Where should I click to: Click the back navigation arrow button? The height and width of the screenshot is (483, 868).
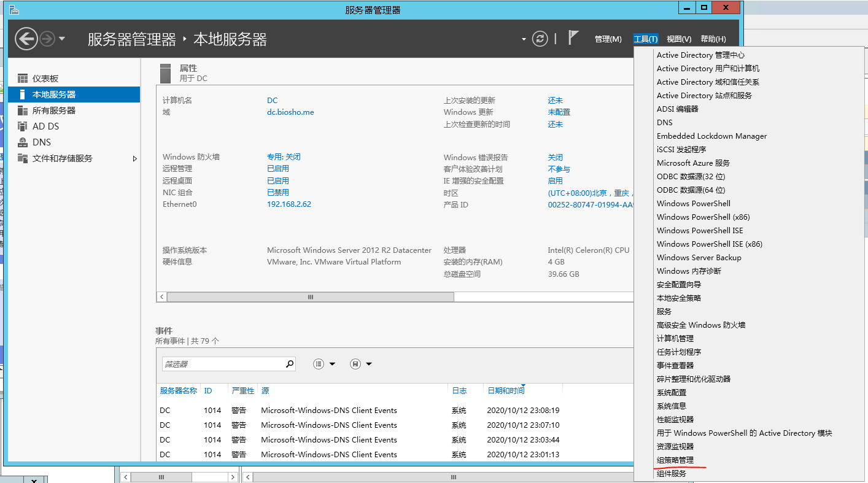click(x=26, y=39)
